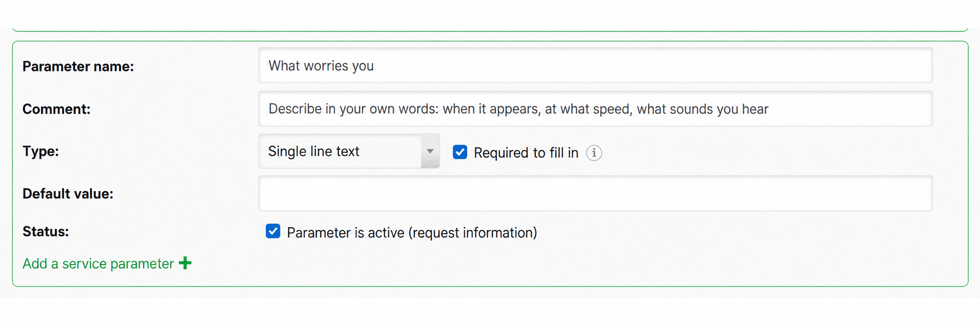This screenshot has width=980, height=327.
Task: Click the 'Required to fill in' label text
Action: [526, 153]
